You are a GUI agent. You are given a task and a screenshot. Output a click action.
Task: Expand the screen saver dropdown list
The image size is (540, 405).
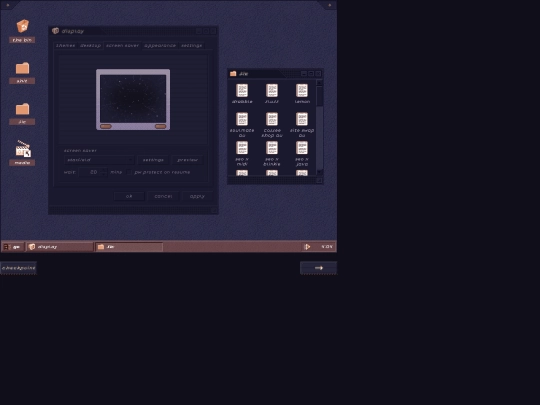coord(130,160)
